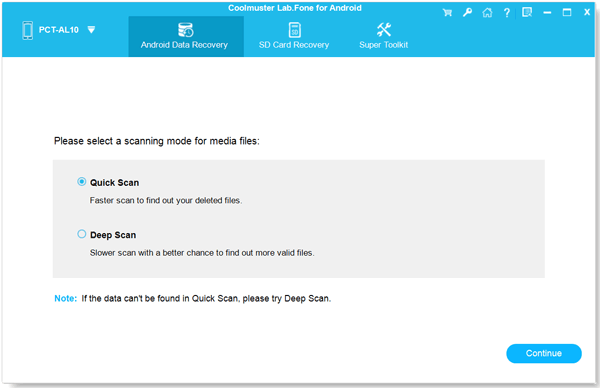Click 'Faster scan to find out your deleted files' text
Image resolution: width=600 pixels, height=388 pixels.
166,201
